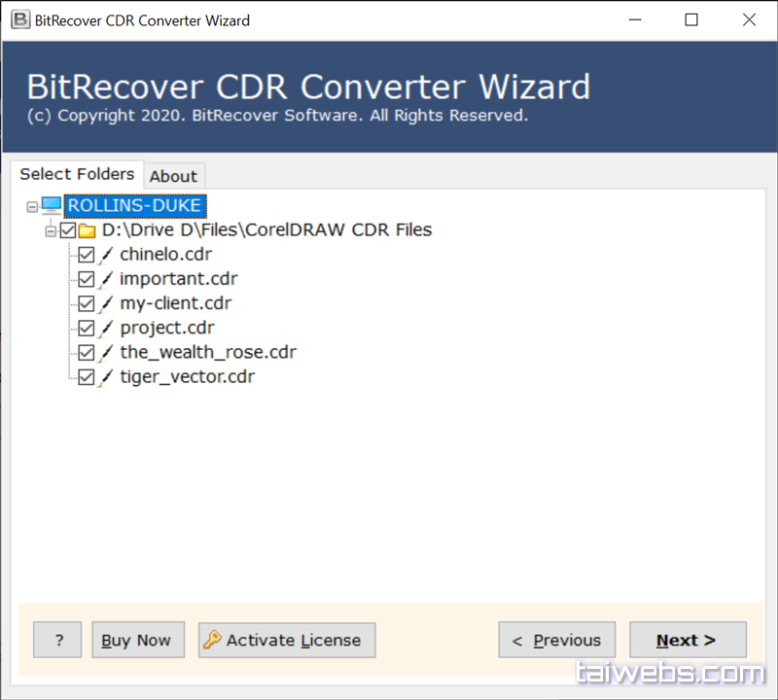
Task: Click the Activate License button
Action: [287, 640]
